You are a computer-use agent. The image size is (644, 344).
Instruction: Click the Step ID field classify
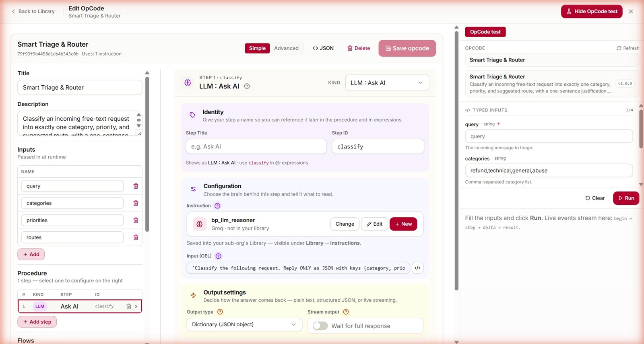[378, 146]
